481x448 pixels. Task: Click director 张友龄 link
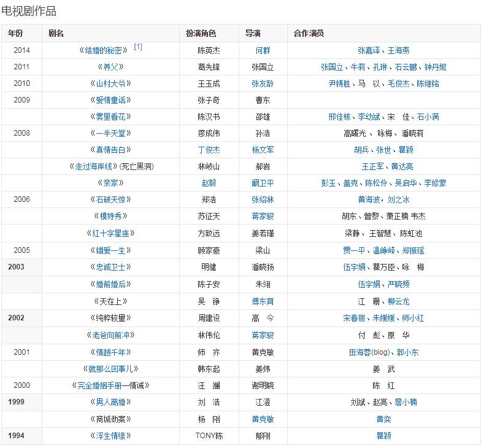[x=263, y=83]
